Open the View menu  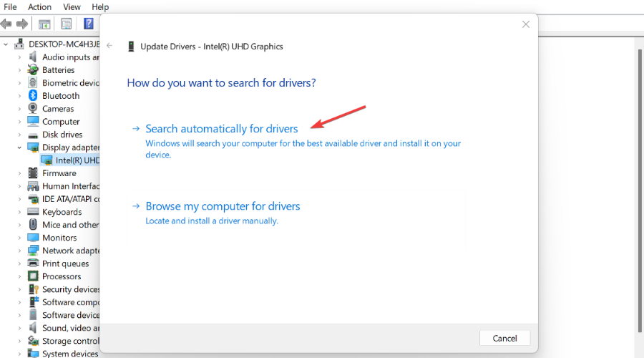(72, 7)
